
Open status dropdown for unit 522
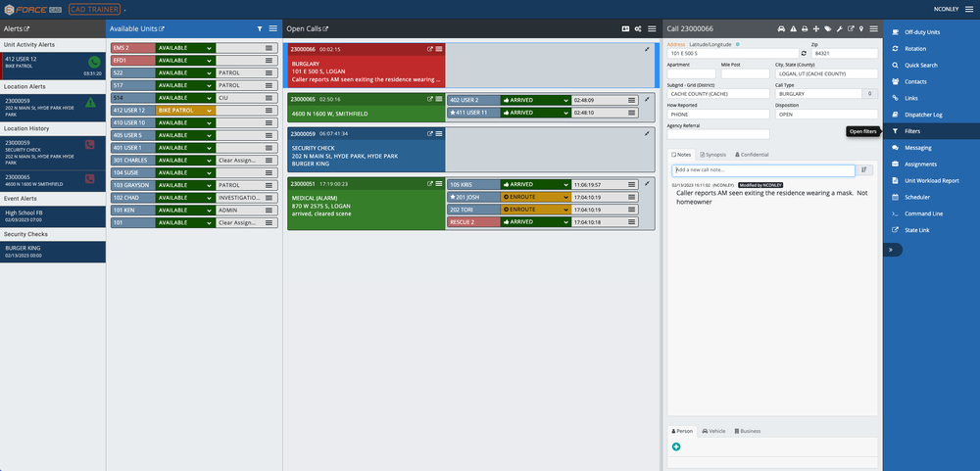click(x=185, y=73)
